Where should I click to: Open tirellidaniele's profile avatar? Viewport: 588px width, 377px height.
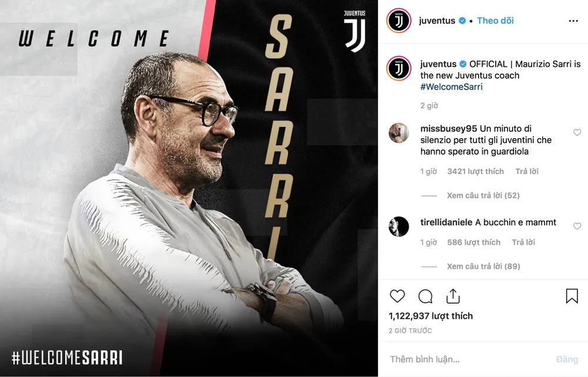coord(399,226)
